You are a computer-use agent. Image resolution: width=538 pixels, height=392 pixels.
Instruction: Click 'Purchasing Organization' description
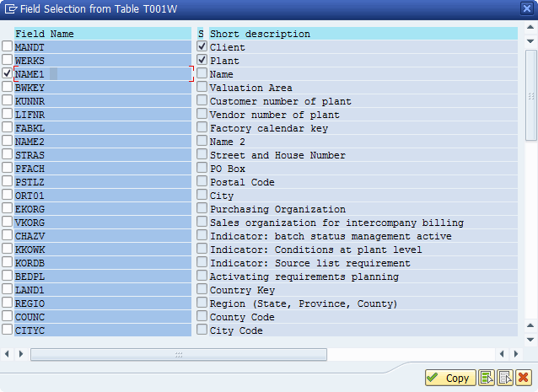277,209
